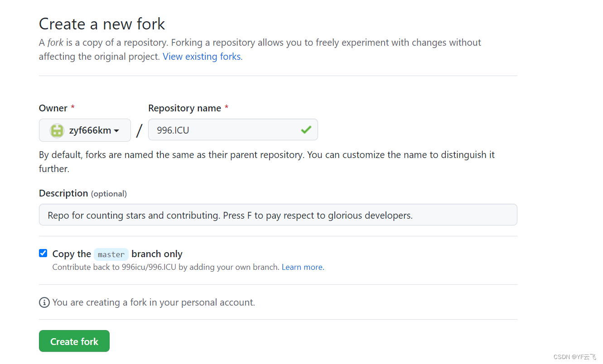Uncheck the Copy the master branch only checkbox
Screen dimensions: 603x364
(x=43, y=253)
